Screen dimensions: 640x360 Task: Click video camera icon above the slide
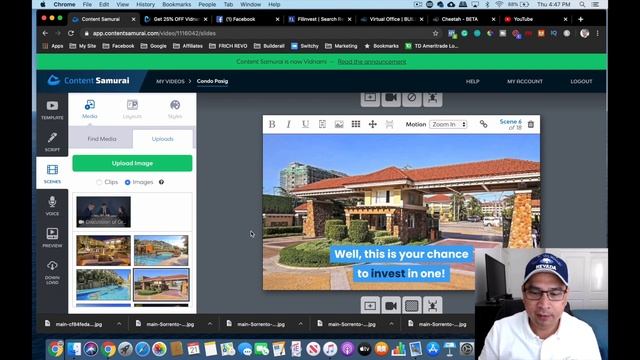391,98
